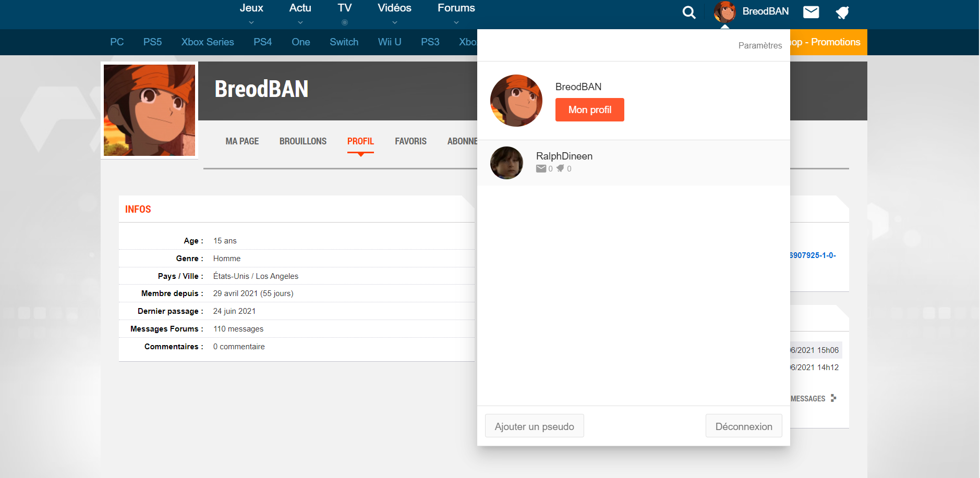Open the private messages envelope in header
Viewport: 980px width, 478px height.
coord(811,12)
